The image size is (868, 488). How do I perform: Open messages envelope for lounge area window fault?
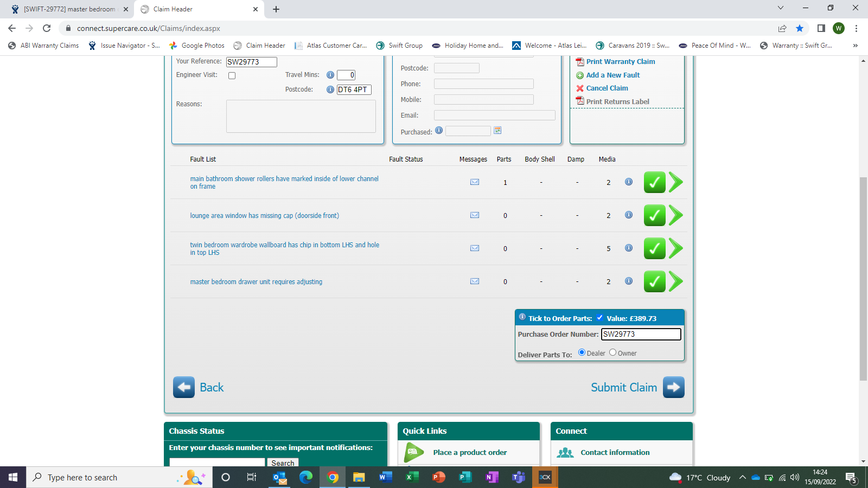click(x=475, y=215)
